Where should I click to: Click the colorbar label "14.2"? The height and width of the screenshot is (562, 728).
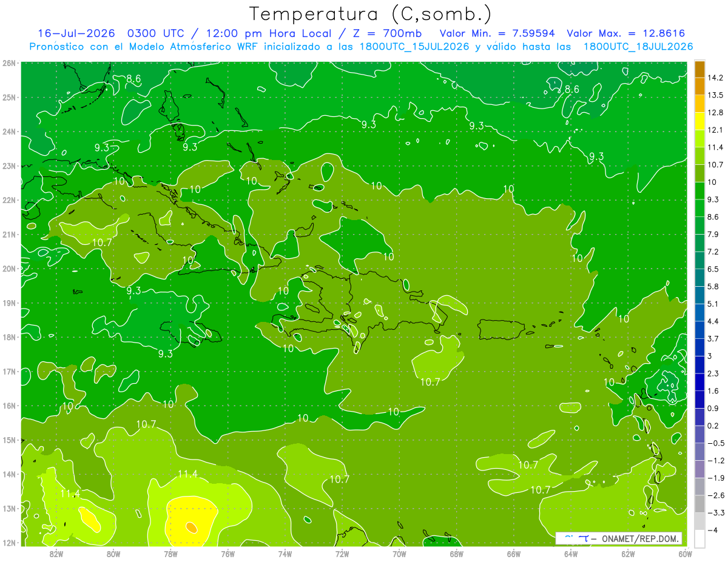point(716,78)
